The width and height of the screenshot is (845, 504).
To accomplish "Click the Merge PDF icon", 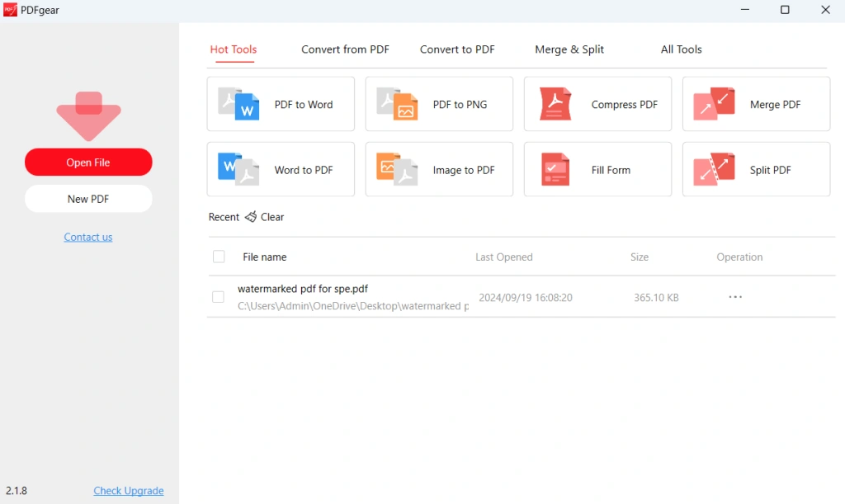I will (714, 104).
